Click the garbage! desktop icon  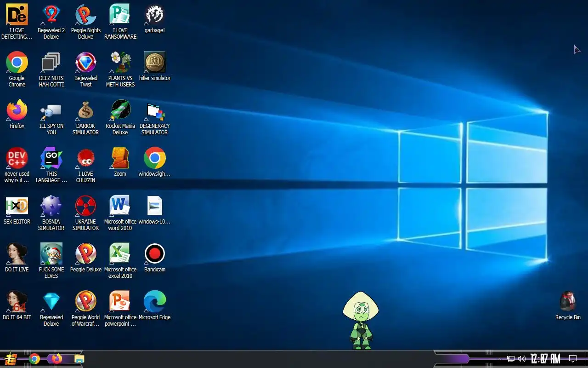[155, 18]
